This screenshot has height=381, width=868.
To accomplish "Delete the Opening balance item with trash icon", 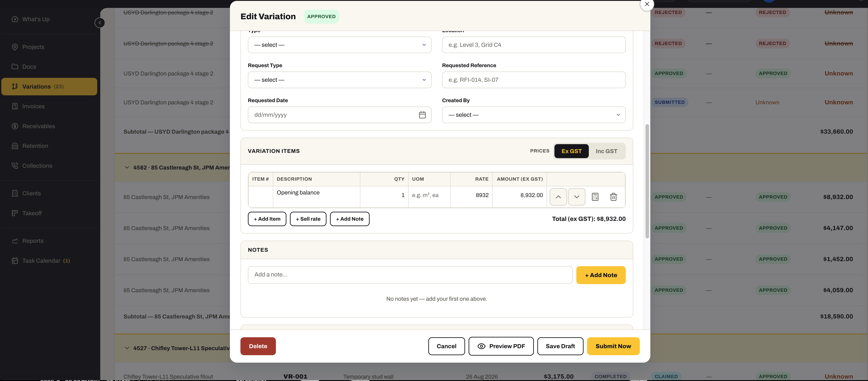I will [x=613, y=197].
